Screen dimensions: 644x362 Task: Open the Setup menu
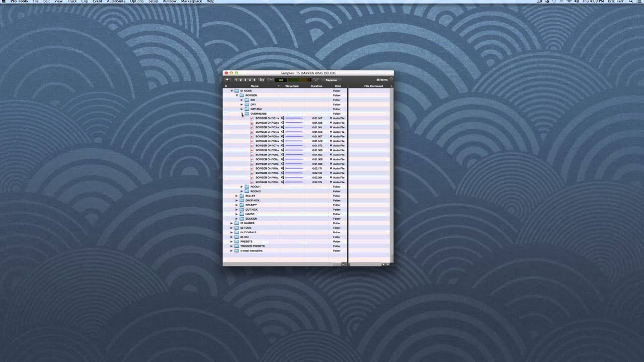coord(153,2)
